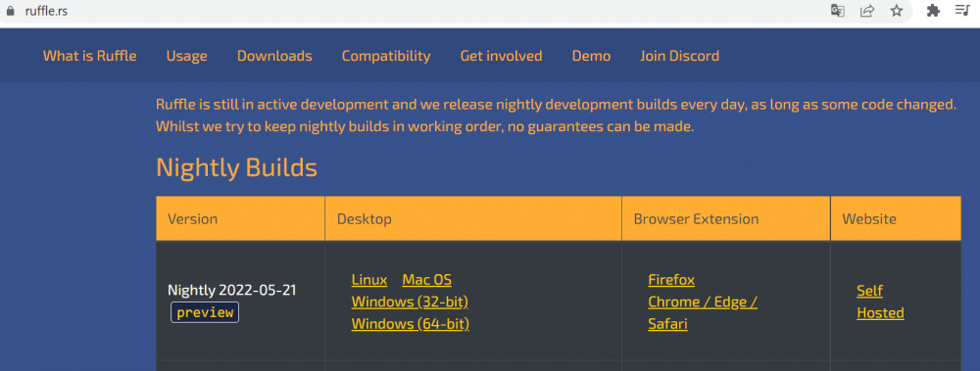Download the Windows (32-bit) build
Screen dimensions: 980x371
click(410, 301)
